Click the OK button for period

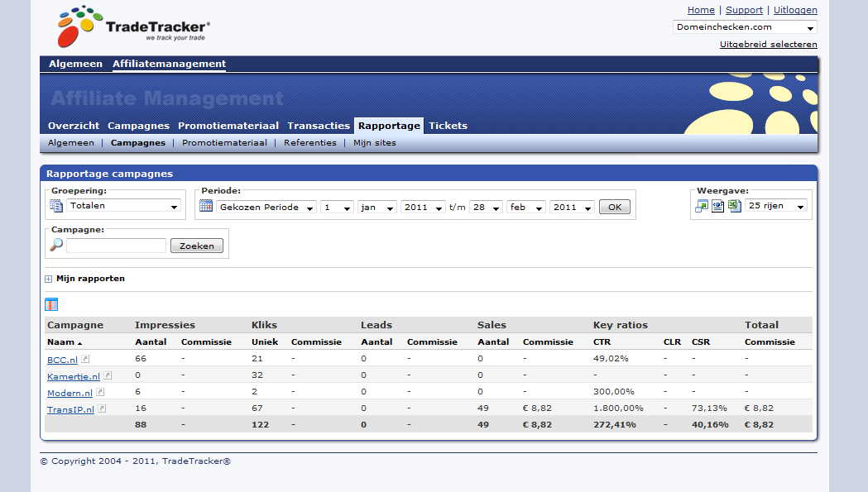click(615, 207)
